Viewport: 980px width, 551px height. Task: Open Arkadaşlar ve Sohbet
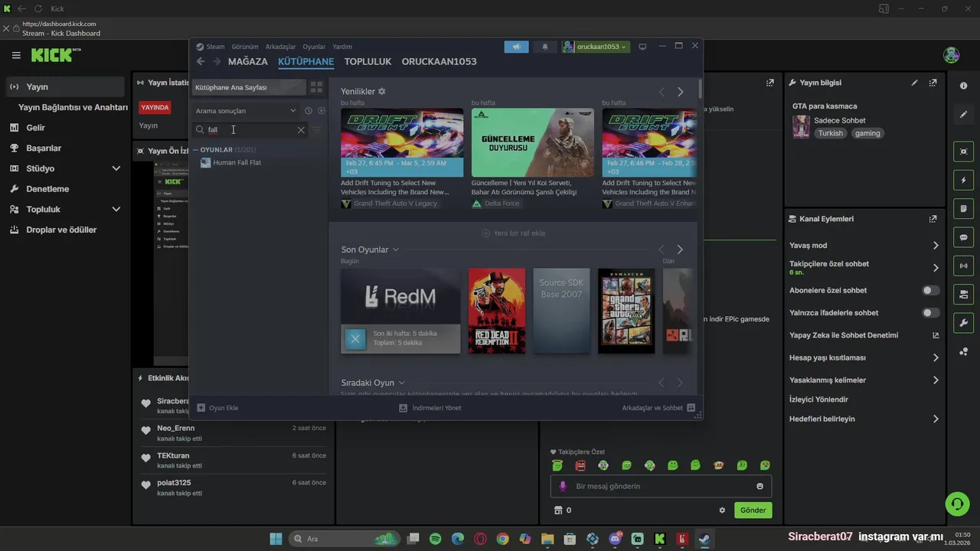click(x=658, y=408)
